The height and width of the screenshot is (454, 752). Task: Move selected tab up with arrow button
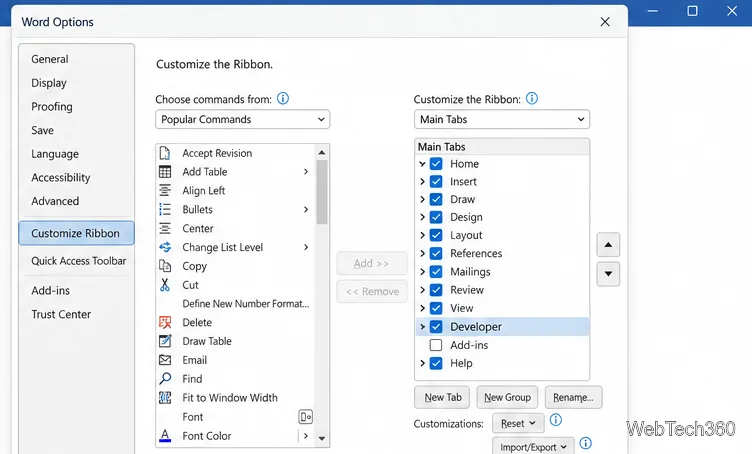[608, 245]
